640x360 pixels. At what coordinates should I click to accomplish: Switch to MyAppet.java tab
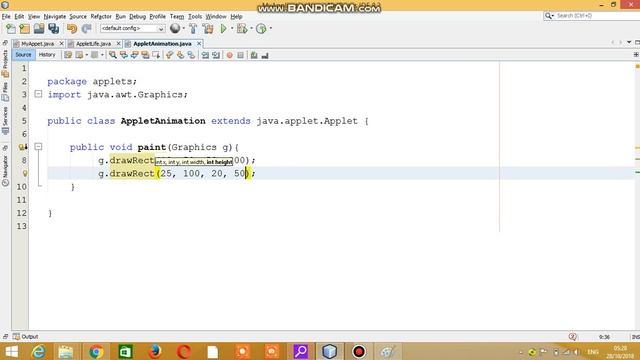pyautogui.click(x=38, y=44)
